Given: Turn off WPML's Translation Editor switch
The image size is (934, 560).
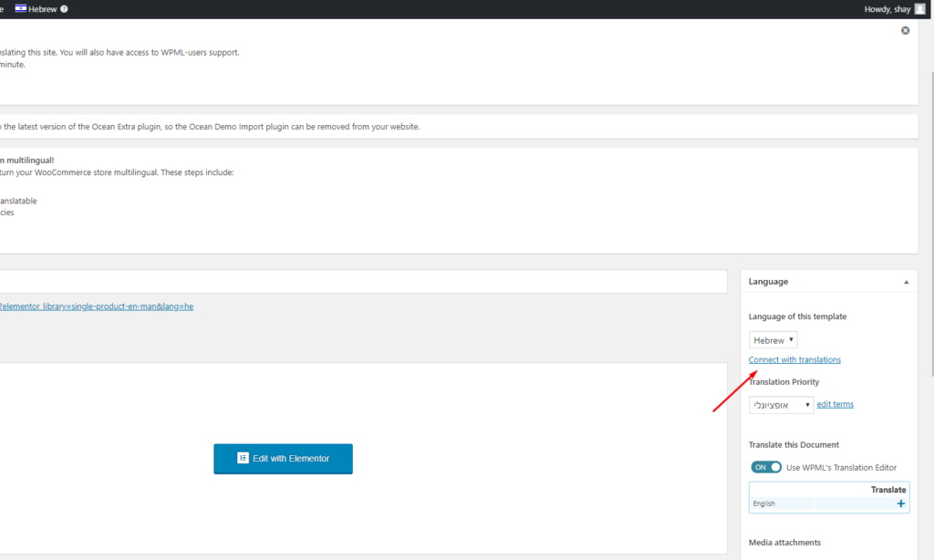Looking at the screenshot, I should (x=766, y=467).
